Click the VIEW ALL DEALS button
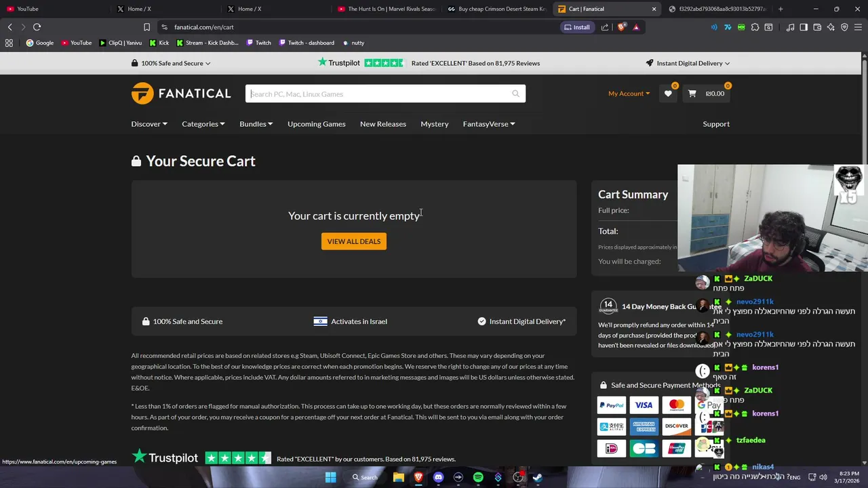Viewport: 868px width, 488px height. [354, 241]
